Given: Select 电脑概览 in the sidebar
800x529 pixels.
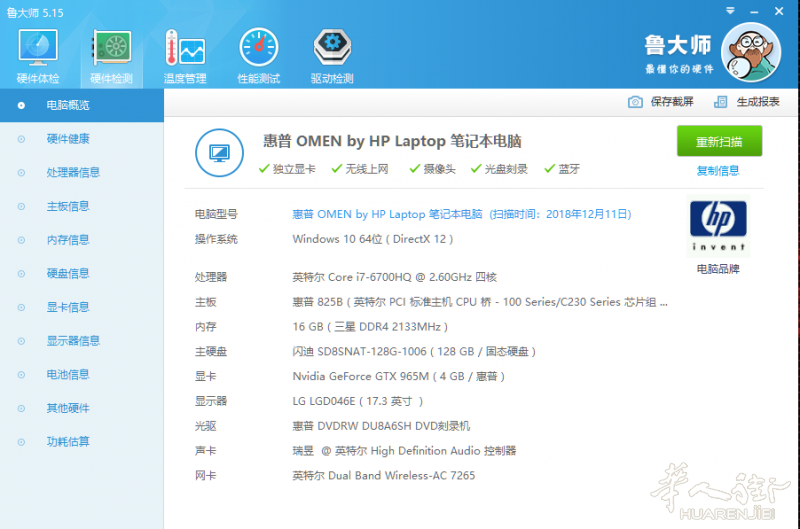Looking at the screenshot, I should (82, 105).
